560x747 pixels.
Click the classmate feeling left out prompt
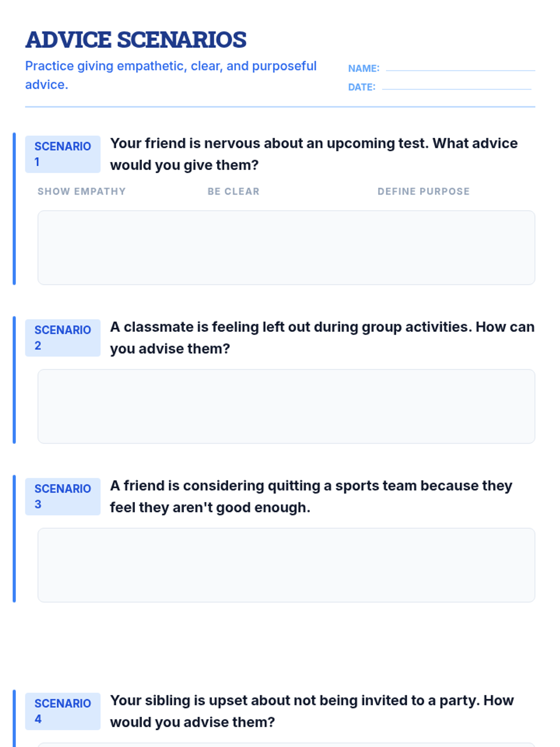pyautogui.click(x=322, y=338)
